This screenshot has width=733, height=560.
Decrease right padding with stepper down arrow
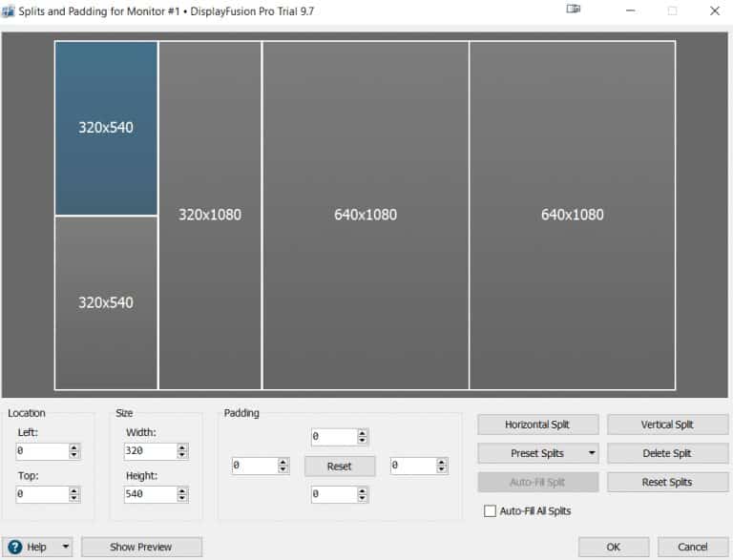click(x=442, y=469)
